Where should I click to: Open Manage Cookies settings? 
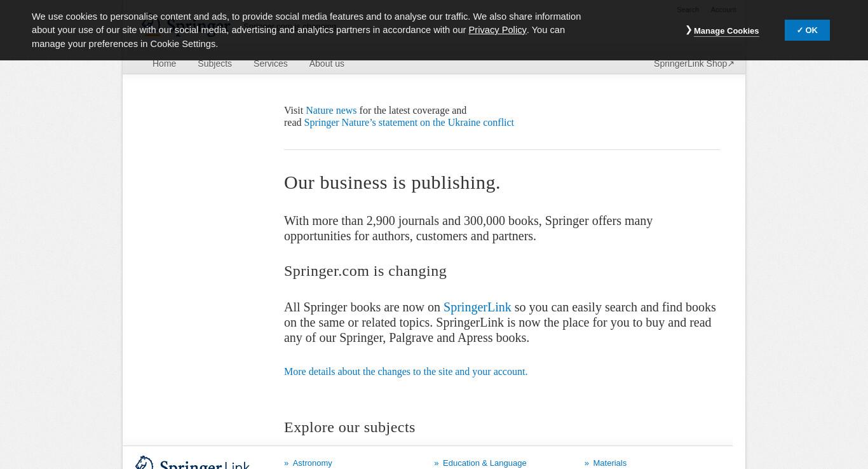[x=726, y=31]
